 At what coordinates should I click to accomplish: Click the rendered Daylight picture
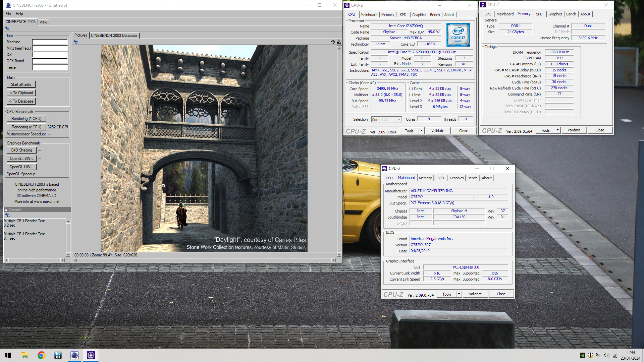click(204, 148)
